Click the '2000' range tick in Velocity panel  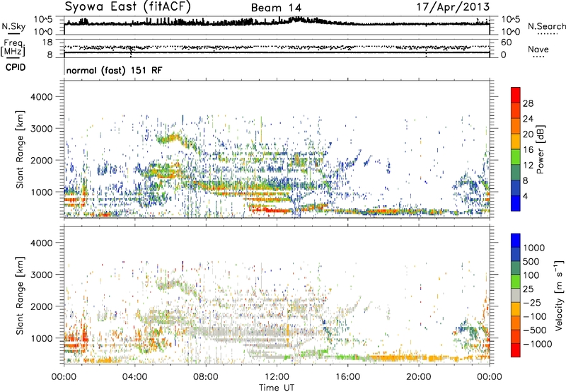42,306
